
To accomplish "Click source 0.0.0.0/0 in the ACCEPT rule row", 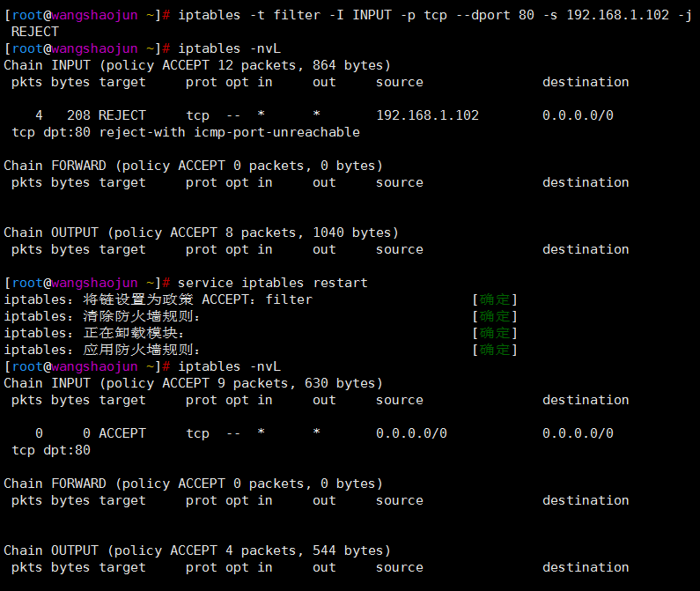I will click(411, 433).
